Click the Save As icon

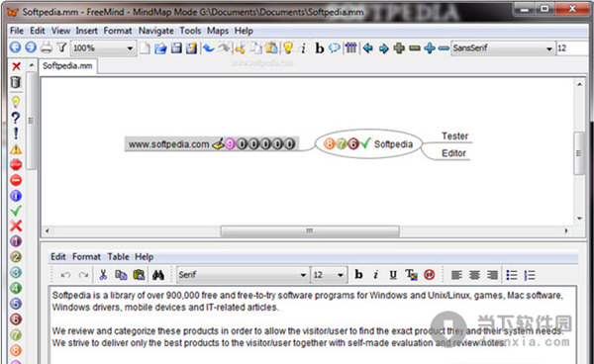(191, 48)
